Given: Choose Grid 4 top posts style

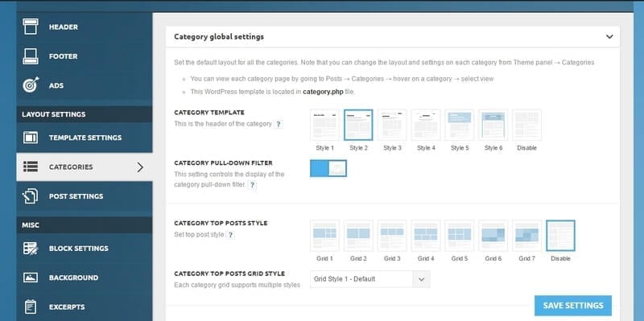Looking at the screenshot, I should (x=426, y=236).
